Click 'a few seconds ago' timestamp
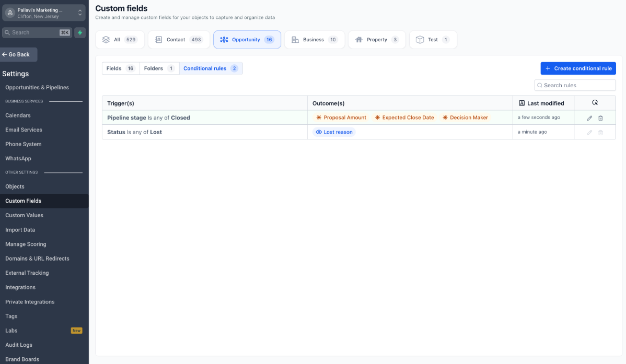This screenshot has width=626, height=364. tap(539, 118)
